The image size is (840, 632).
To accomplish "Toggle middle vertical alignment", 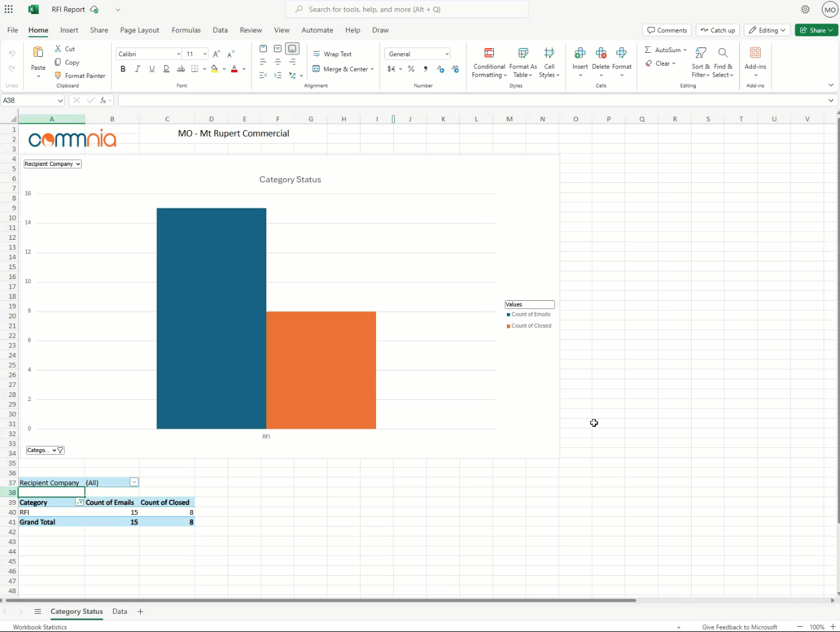I will pyautogui.click(x=278, y=49).
